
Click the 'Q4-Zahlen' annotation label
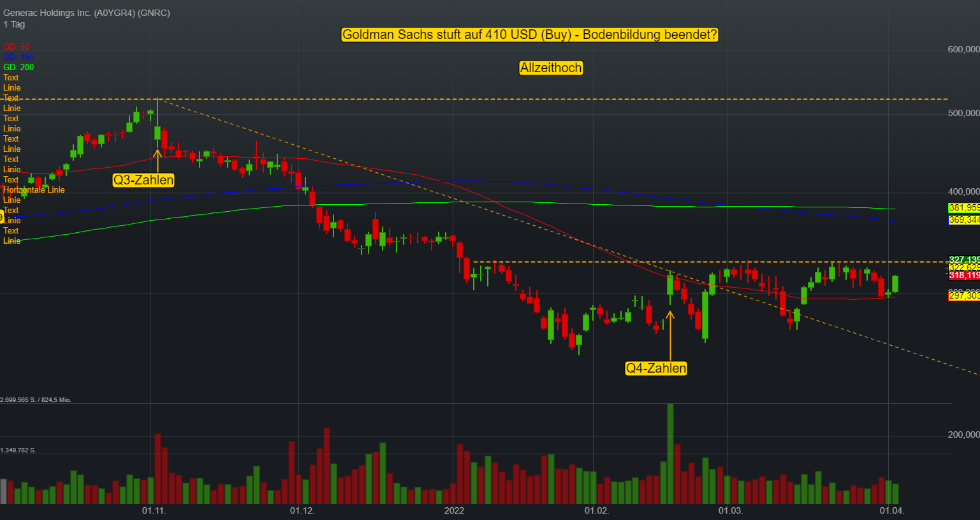656,368
